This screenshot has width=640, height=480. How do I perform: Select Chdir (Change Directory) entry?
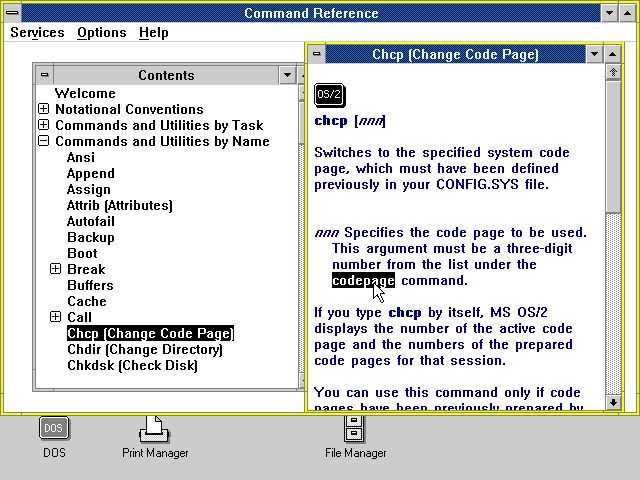(145, 349)
